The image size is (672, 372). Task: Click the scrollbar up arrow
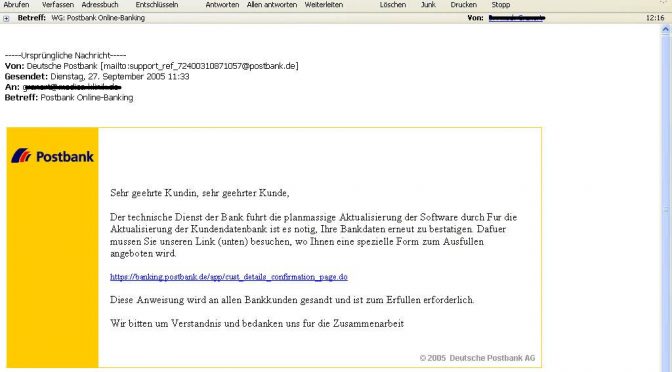point(666,30)
